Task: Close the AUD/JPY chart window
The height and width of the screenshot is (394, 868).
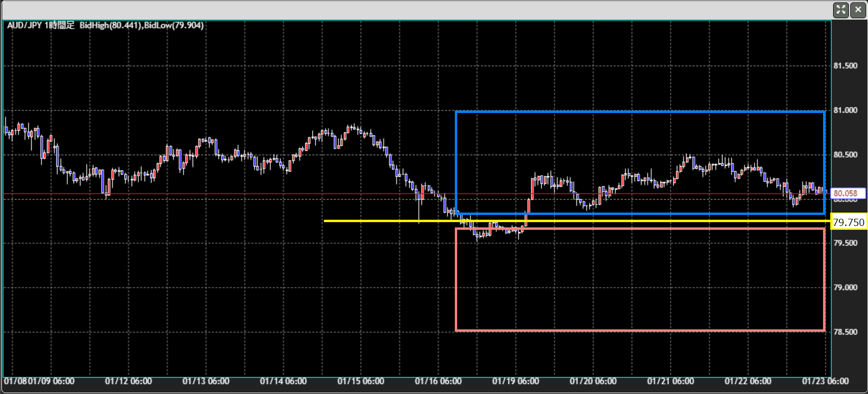Action: tap(858, 10)
